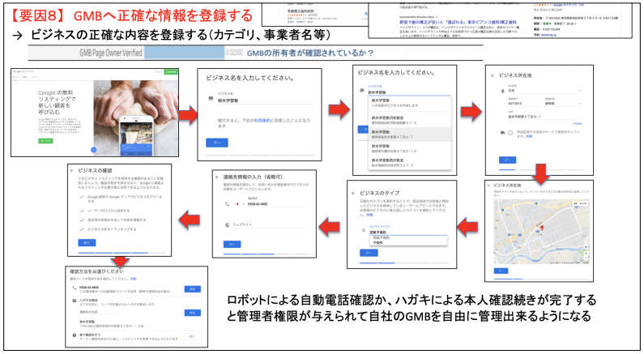Click delivery truck icon in address form
Screen dimensions: 644x354
(x=502, y=133)
